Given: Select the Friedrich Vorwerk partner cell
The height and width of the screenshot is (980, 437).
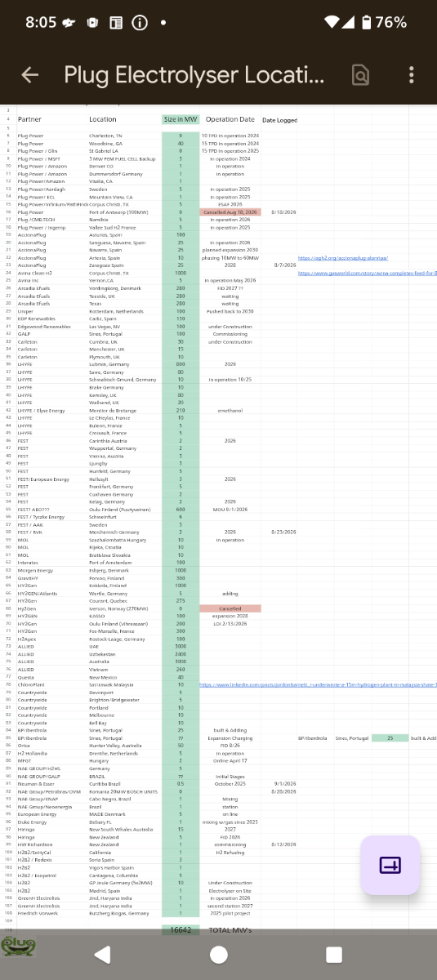Looking at the screenshot, I should click(x=38, y=913).
